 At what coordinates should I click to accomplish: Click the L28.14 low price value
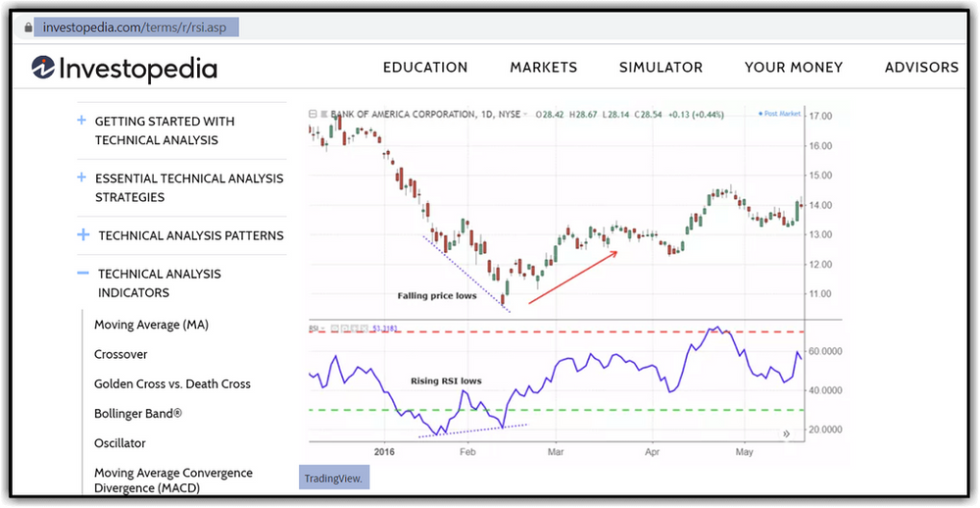(x=615, y=115)
